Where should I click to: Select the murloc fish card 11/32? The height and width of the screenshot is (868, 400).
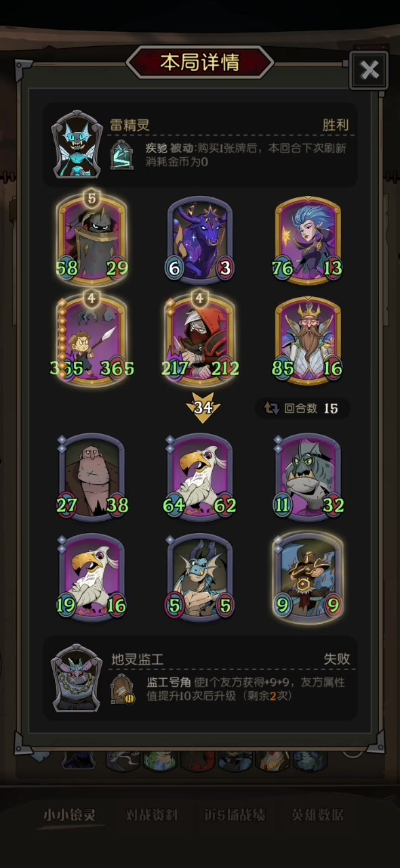click(x=308, y=476)
